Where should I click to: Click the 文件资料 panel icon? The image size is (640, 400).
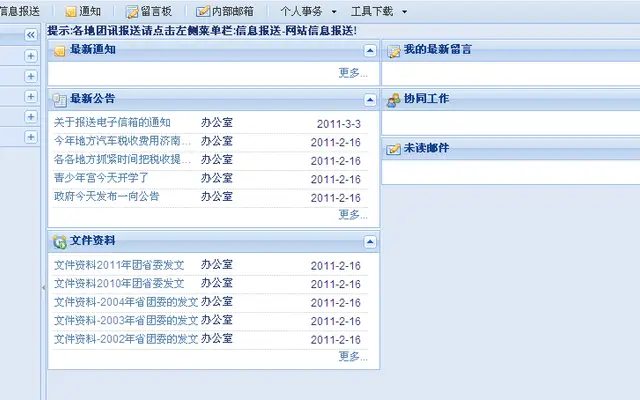pos(60,242)
